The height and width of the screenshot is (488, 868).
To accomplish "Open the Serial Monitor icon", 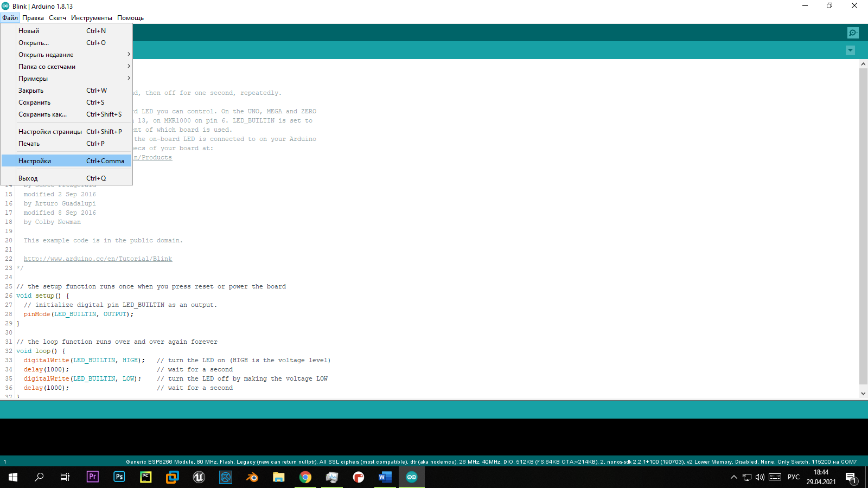I will click(x=853, y=33).
